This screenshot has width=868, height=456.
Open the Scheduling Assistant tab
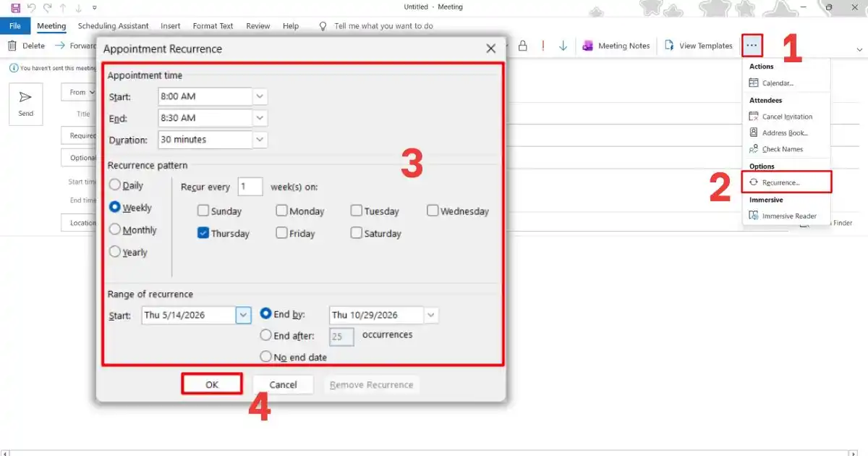[x=114, y=26]
